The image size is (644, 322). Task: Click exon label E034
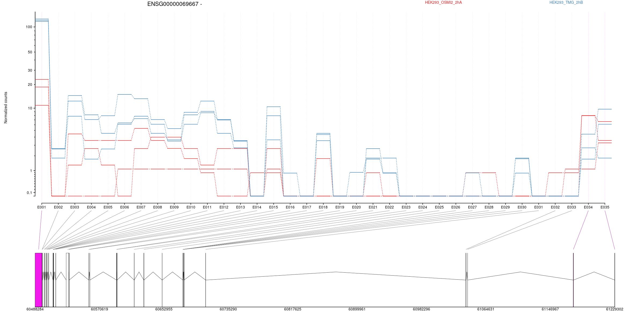point(588,207)
